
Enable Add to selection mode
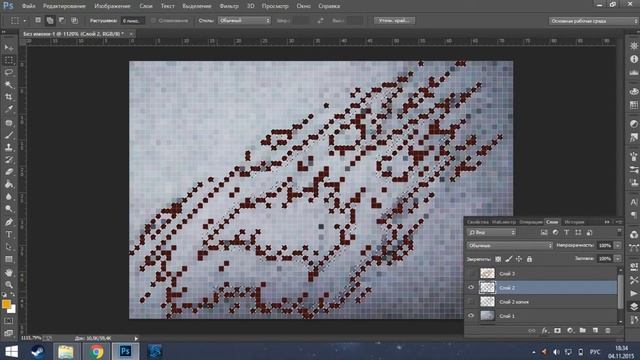(50, 20)
